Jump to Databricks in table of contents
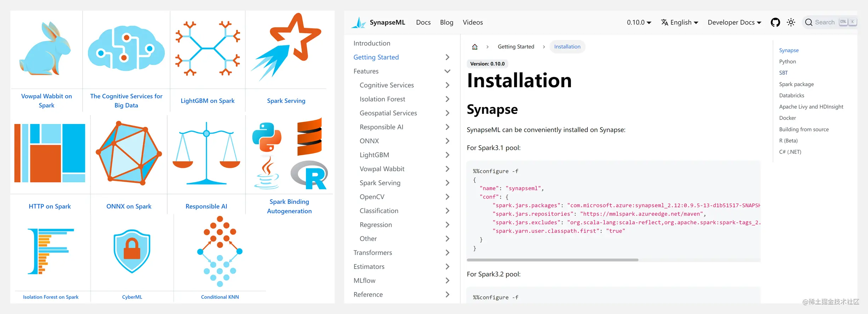Viewport: 868px width, 314px height. click(792, 96)
